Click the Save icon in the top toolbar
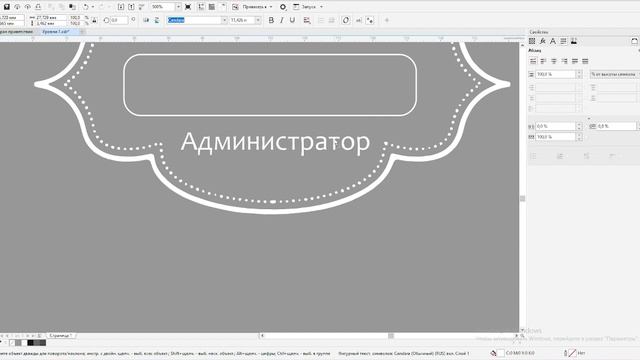 (x=7, y=7)
